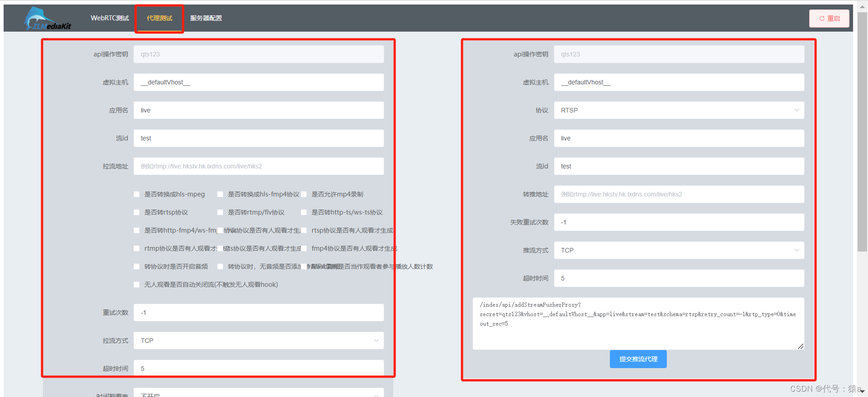Enable the 是否转rtmp/flv协议 checkbox
The height and width of the screenshot is (397, 868).
pos(220,212)
